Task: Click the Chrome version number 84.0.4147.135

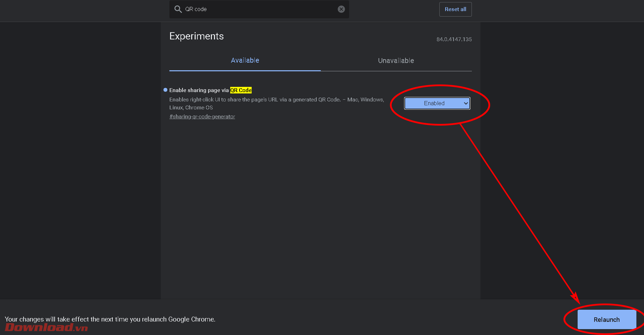Action: click(454, 39)
